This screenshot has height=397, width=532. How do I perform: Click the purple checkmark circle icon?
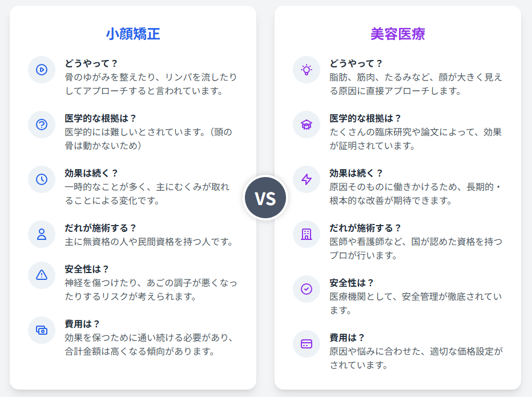[307, 288]
